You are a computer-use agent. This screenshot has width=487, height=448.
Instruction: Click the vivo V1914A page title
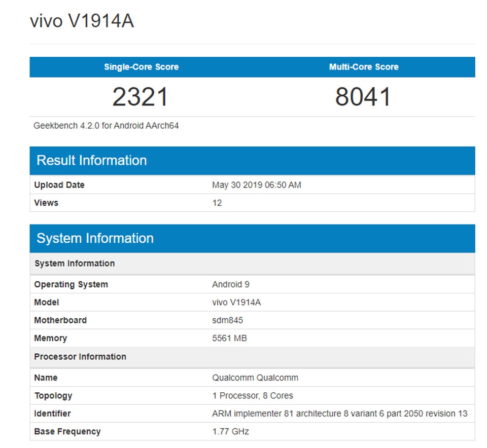tap(82, 21)
